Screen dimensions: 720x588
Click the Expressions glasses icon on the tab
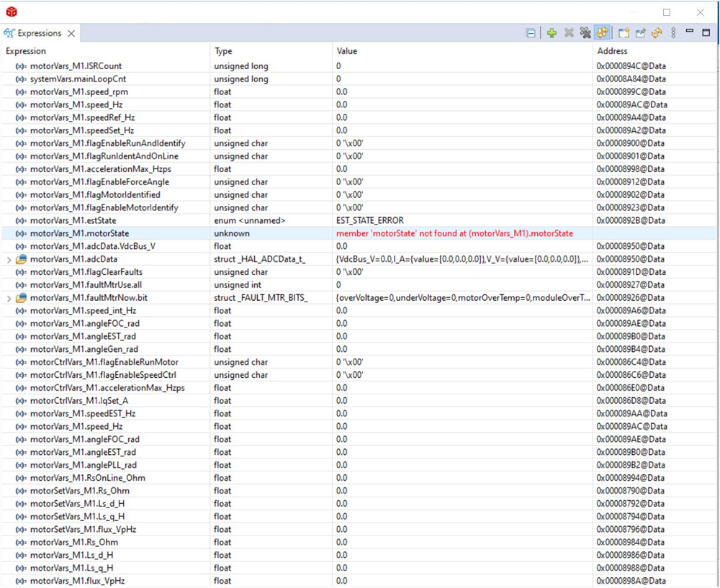[9, 33]
